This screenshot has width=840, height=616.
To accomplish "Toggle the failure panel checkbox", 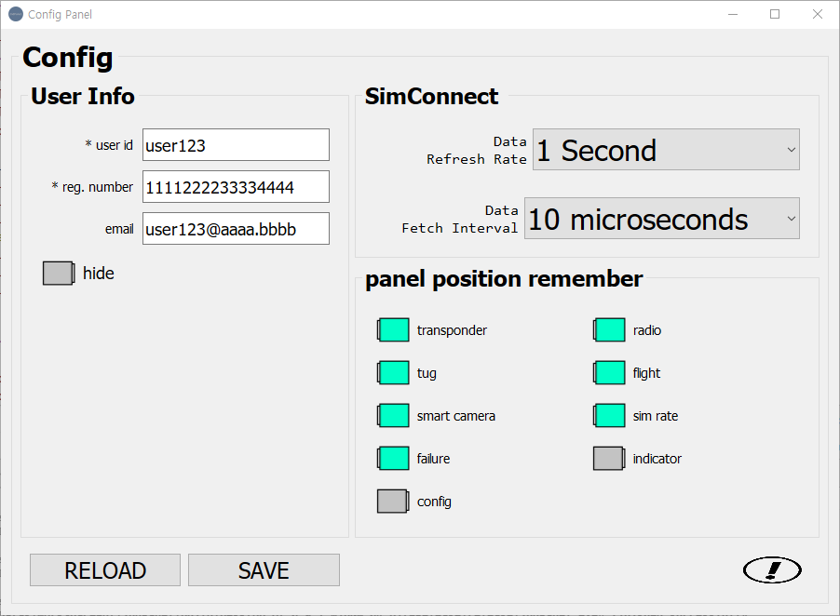I will (x=393, y=459).
